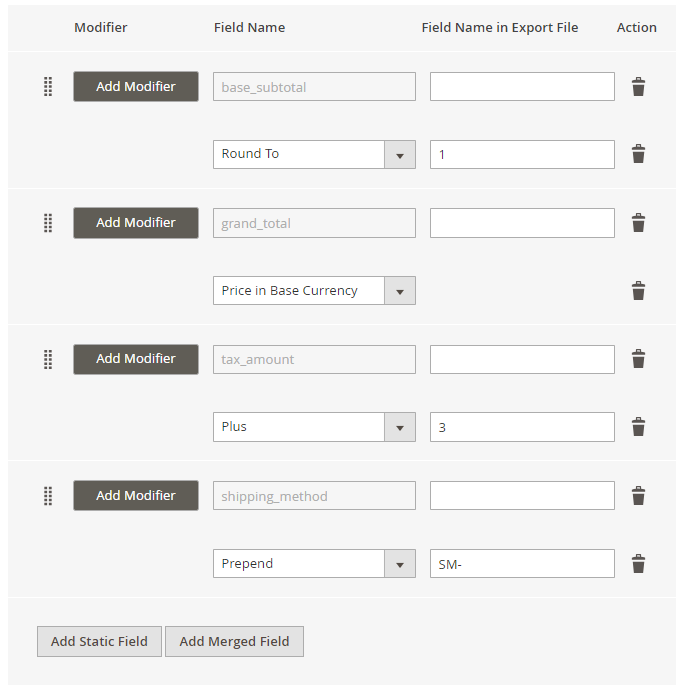Click the disabled base_subtotal field name box
This screenshot has width=685, height=691.
coord(314,86)
